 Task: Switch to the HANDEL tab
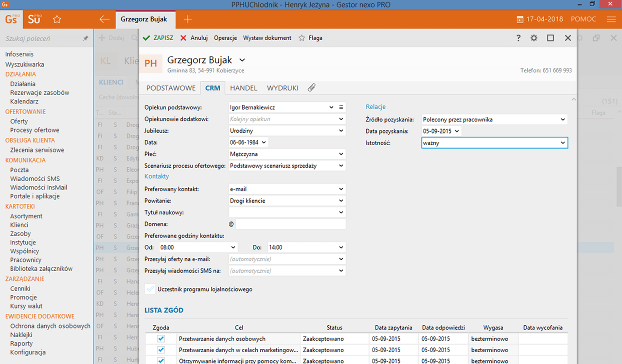243,88
